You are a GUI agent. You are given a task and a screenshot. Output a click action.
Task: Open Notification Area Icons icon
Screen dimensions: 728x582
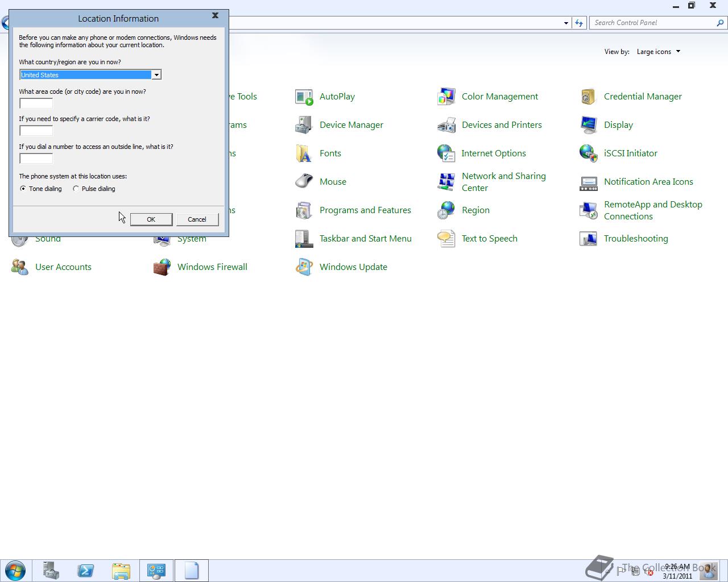pyautogui.click(x=589, y=182)
